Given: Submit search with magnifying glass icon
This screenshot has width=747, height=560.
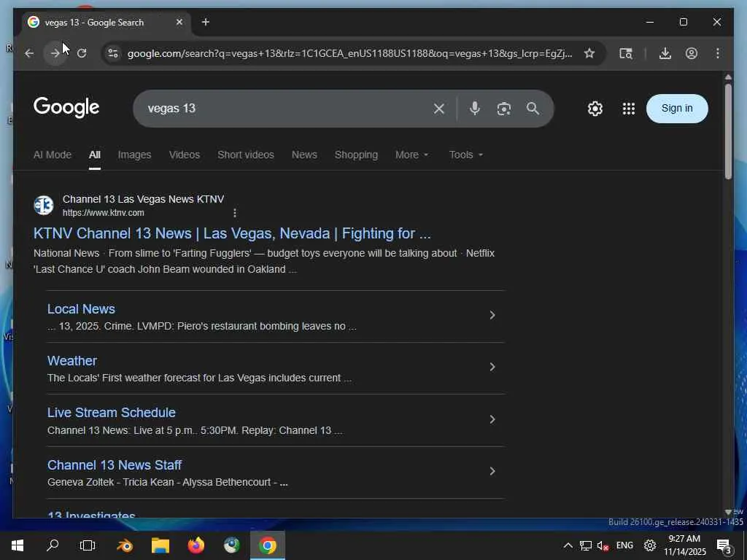Looking at the screenshot, I should (x=533, y=109).
